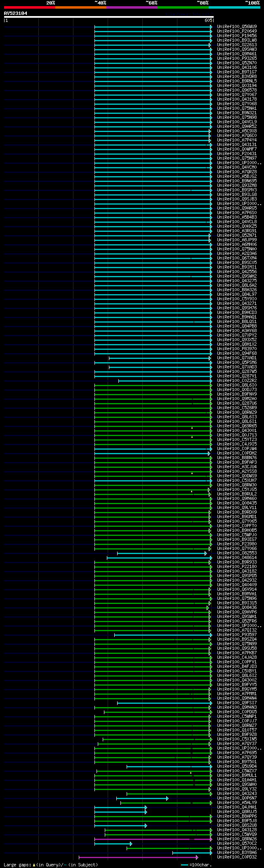Select the UniRef100_Q69R65 label

coord(237,426)
